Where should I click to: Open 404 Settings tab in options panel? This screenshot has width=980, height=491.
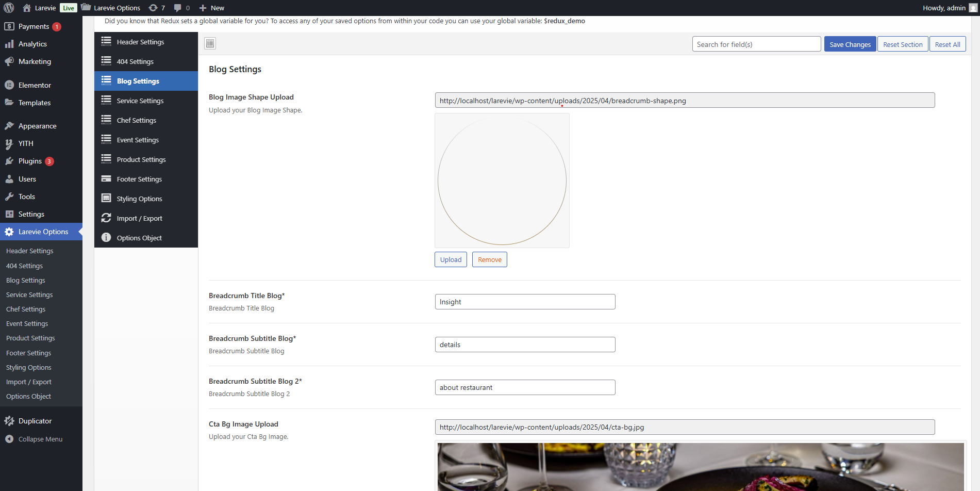(x=146, y=61)
